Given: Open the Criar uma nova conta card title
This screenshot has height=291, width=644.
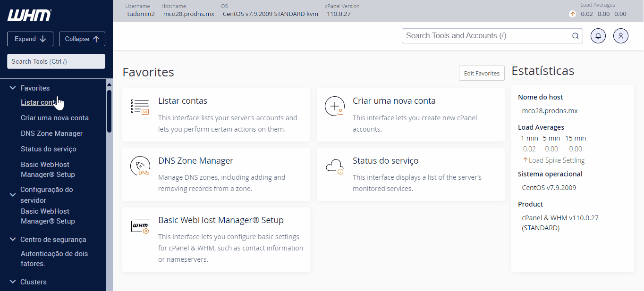Looking at the screenshot, I should tap(394, 101).
